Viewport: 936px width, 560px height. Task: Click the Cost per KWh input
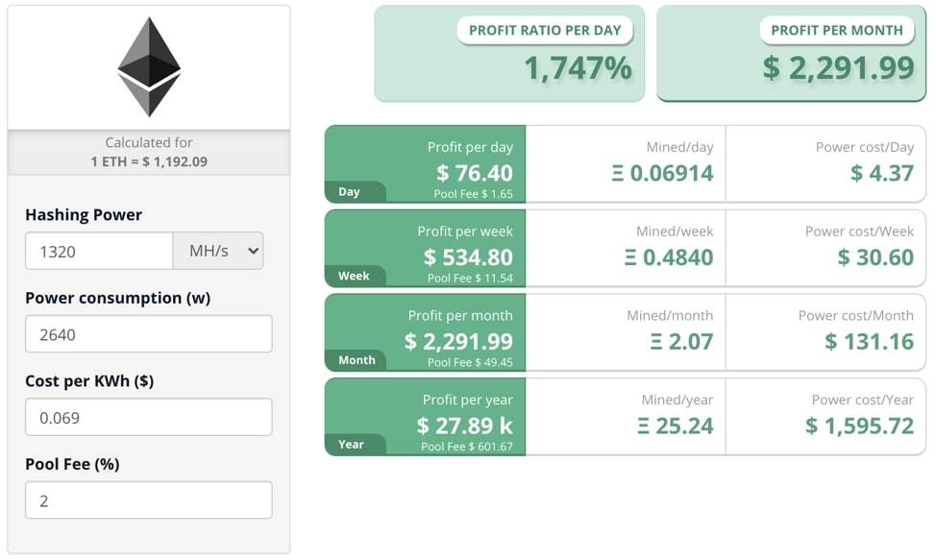148,418
